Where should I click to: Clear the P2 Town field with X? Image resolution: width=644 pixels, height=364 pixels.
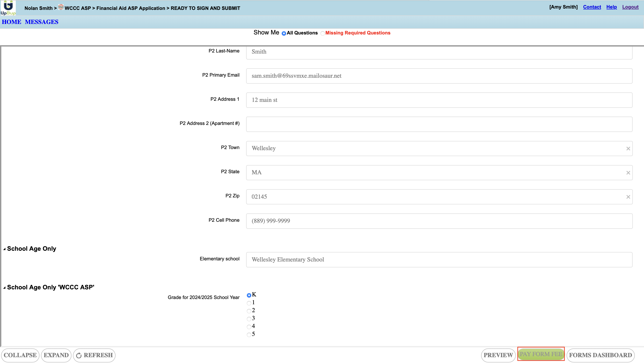click(628, 149)
